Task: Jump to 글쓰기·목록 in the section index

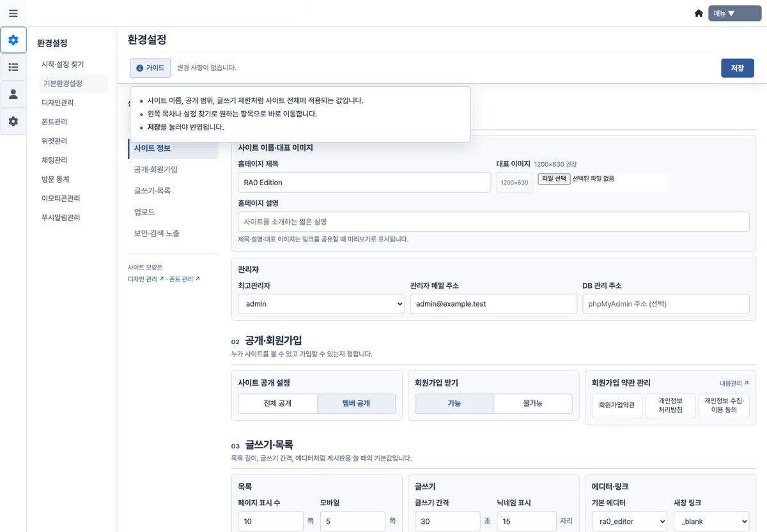Action: [x=173, y=191]
